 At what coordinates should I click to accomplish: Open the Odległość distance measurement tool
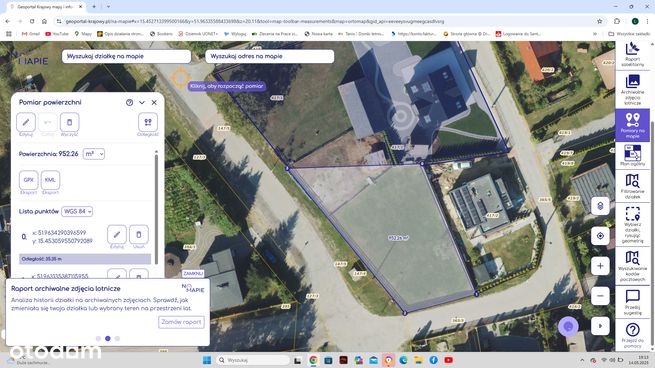tap(148, 122)
